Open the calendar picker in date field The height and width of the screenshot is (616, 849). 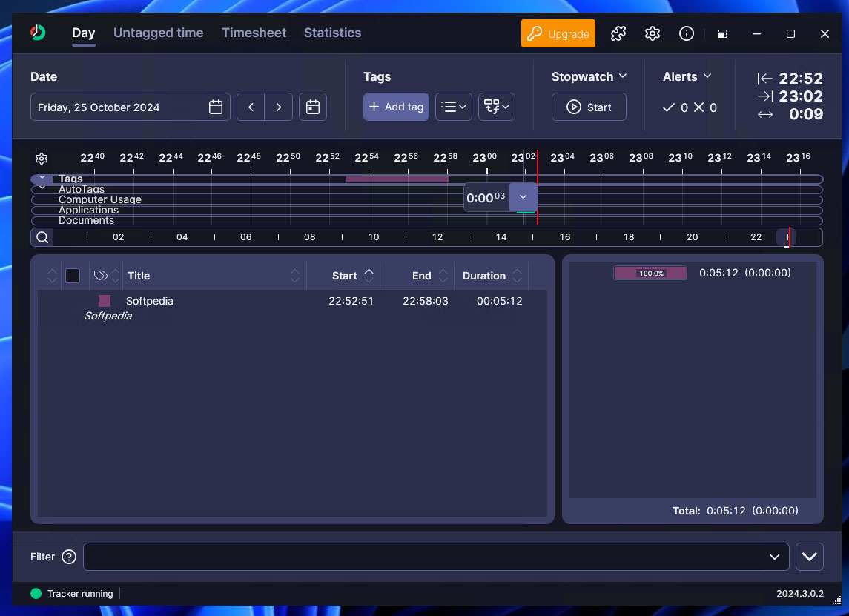[x=216, y=107]
